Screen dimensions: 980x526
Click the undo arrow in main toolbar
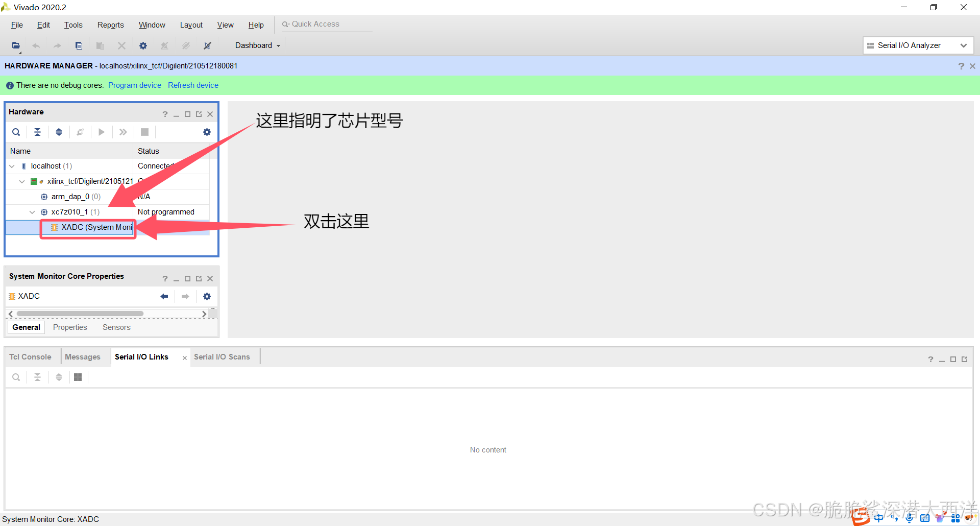click(36, 45)
